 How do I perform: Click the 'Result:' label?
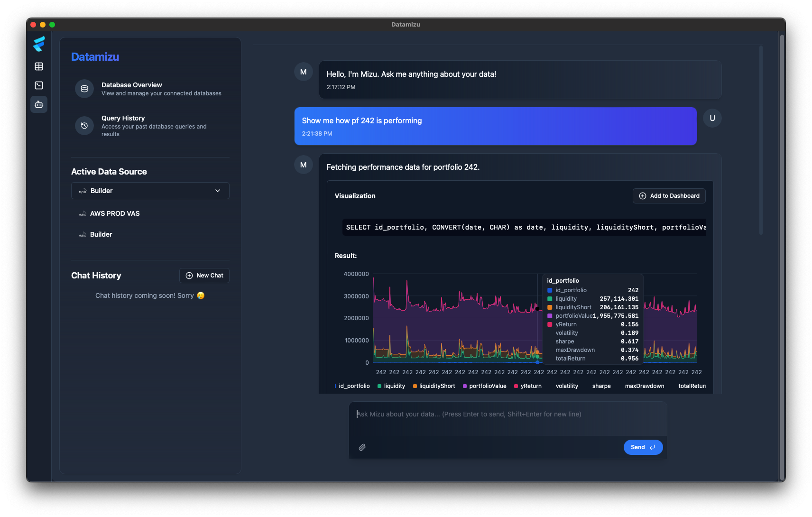[346, 256]
